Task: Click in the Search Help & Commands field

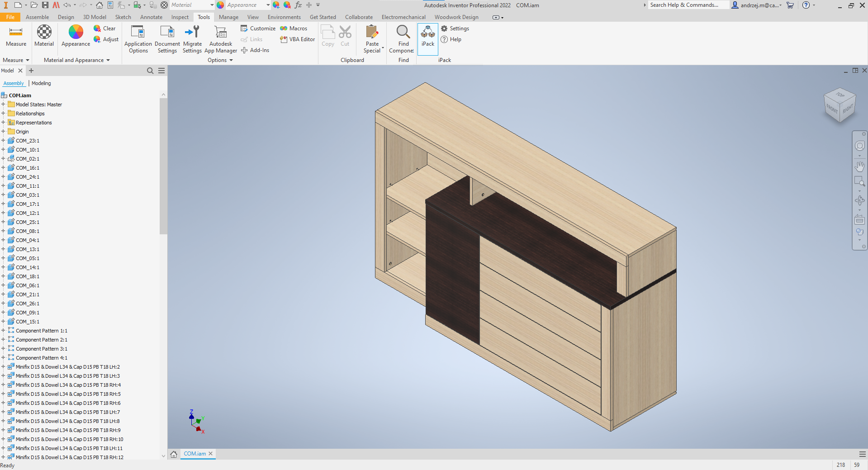Action: click(688, 5)
